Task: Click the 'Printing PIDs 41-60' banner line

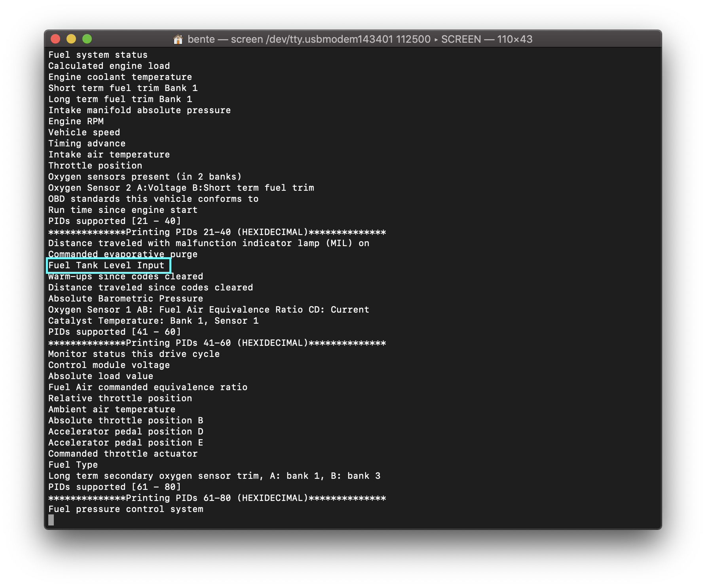Action: coord(217,343)
